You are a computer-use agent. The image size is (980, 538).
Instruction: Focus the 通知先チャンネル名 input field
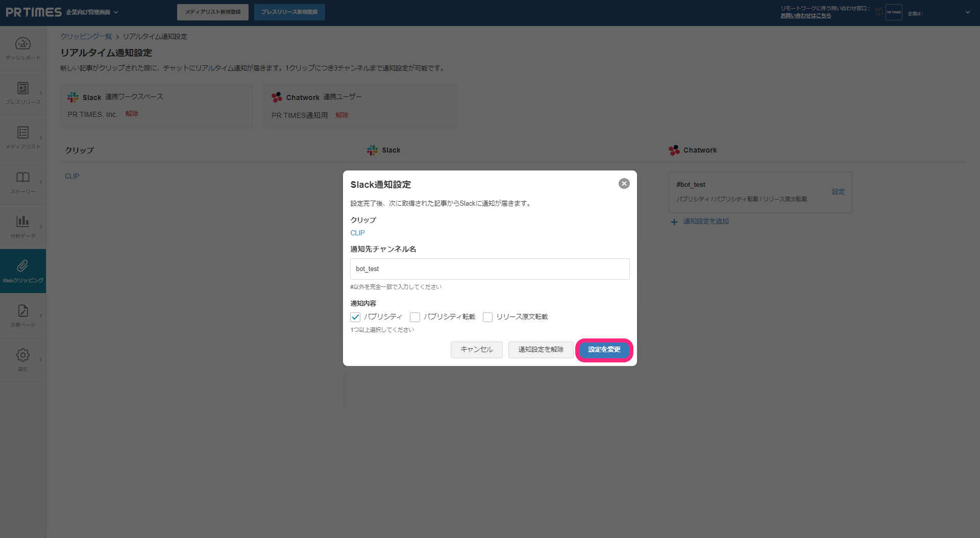[490, 269]
